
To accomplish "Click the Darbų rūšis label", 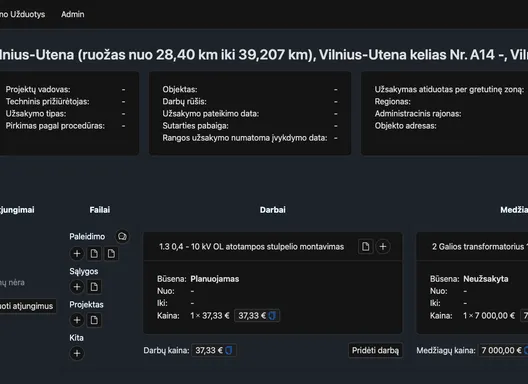I will tap(184, 102).
